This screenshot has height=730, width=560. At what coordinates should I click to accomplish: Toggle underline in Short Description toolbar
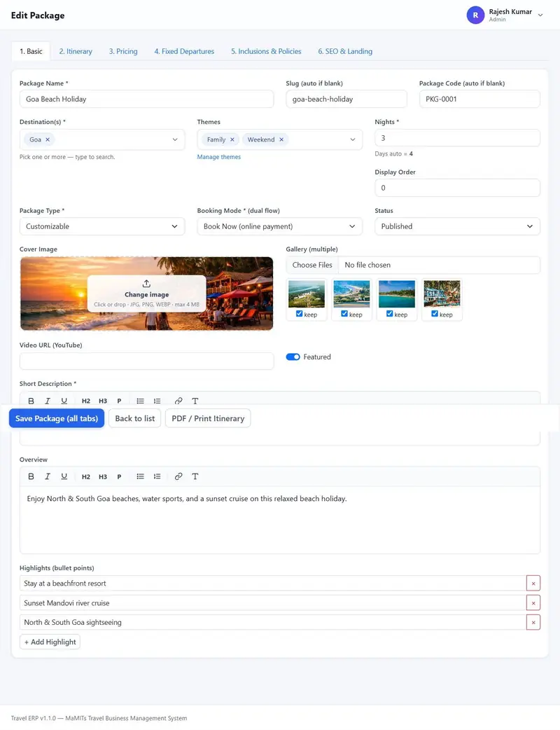(x=64, y=401)
